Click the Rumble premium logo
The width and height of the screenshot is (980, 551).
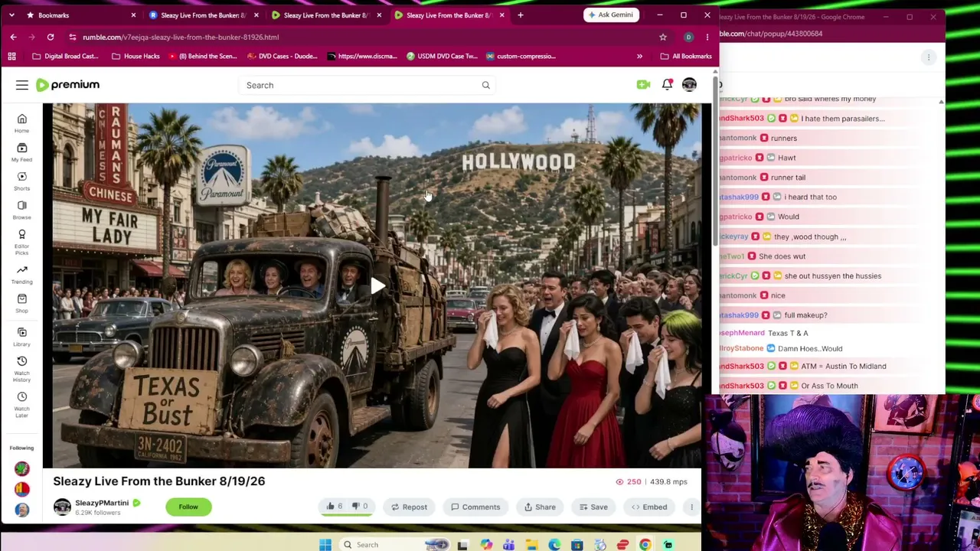point(67,85)
